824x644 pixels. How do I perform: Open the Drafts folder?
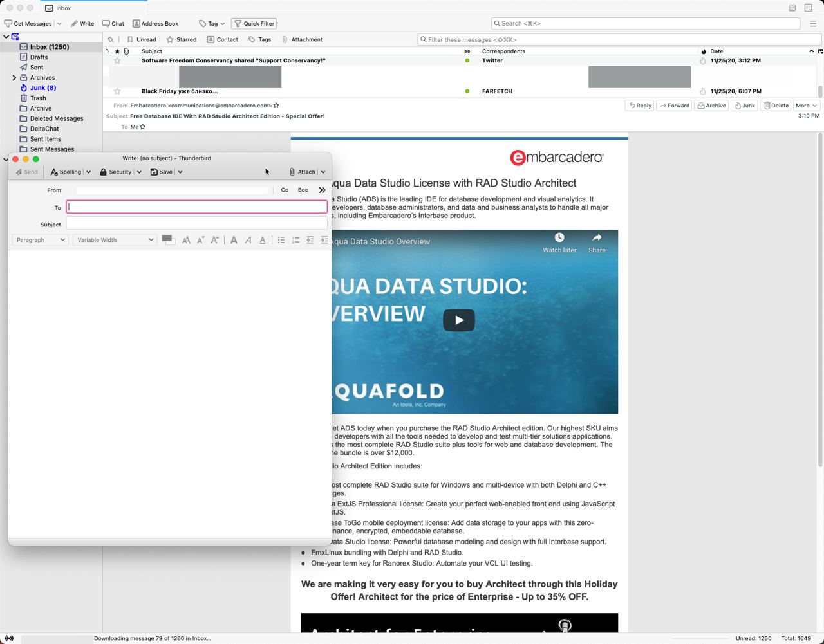click(39, 57)
